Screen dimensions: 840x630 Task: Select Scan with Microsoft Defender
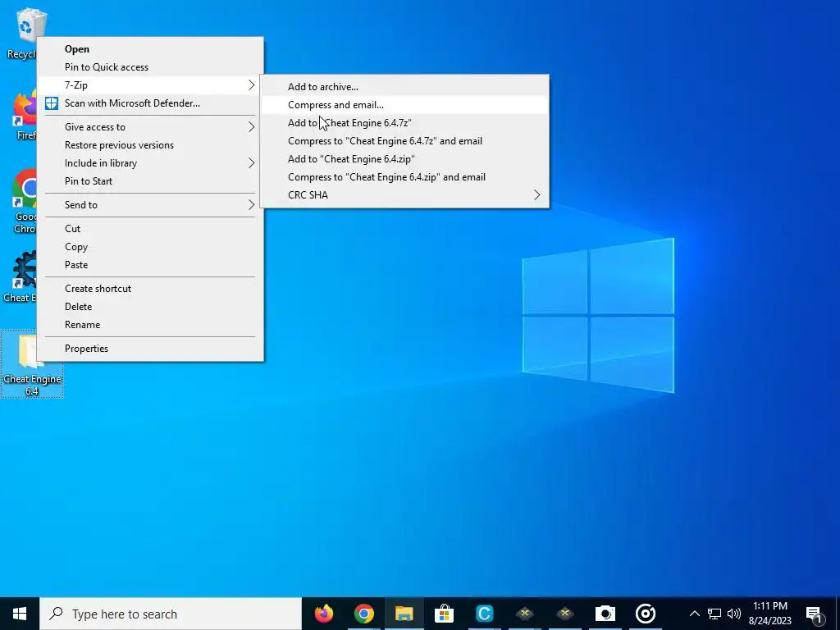tap(151, 103)
